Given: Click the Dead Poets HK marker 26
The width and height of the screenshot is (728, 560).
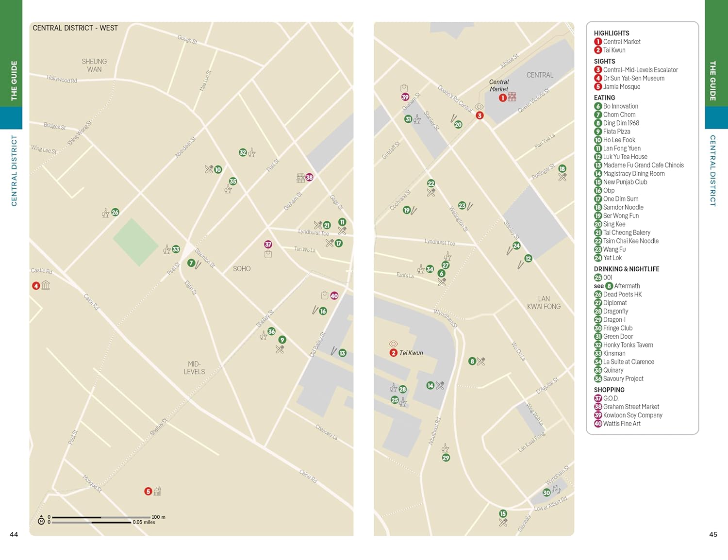Looking at the screenshot, I should point(115,212).
